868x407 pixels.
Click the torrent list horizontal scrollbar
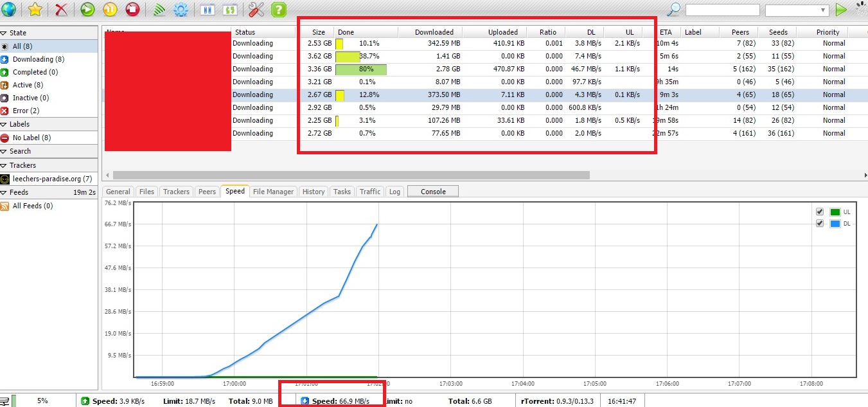point(351,175)
